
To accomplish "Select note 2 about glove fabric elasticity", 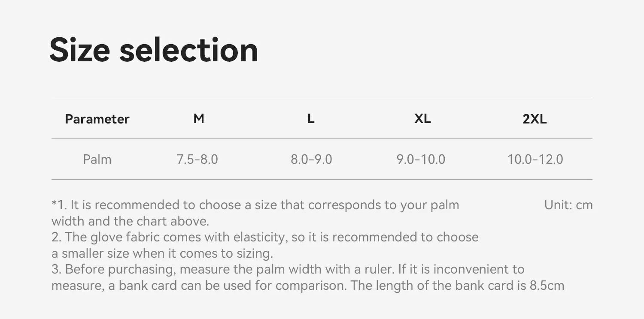I will pyautogui.click(x=265, y=237).
